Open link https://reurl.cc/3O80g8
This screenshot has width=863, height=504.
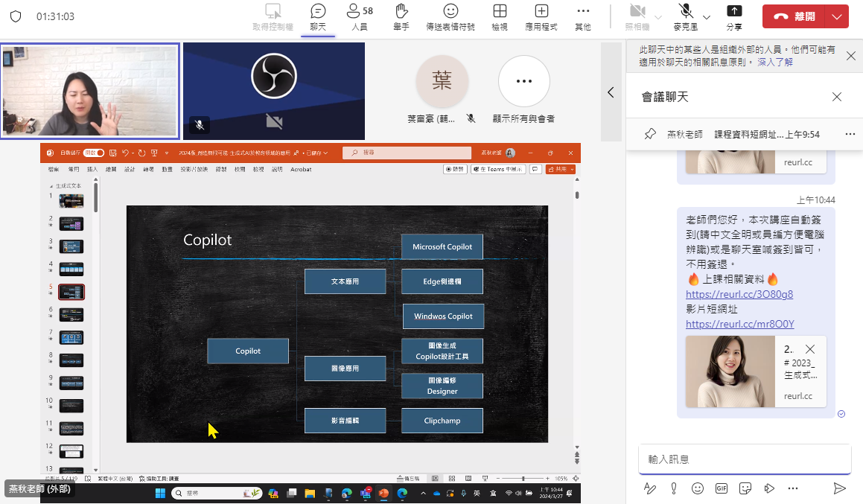coord(739,294)
